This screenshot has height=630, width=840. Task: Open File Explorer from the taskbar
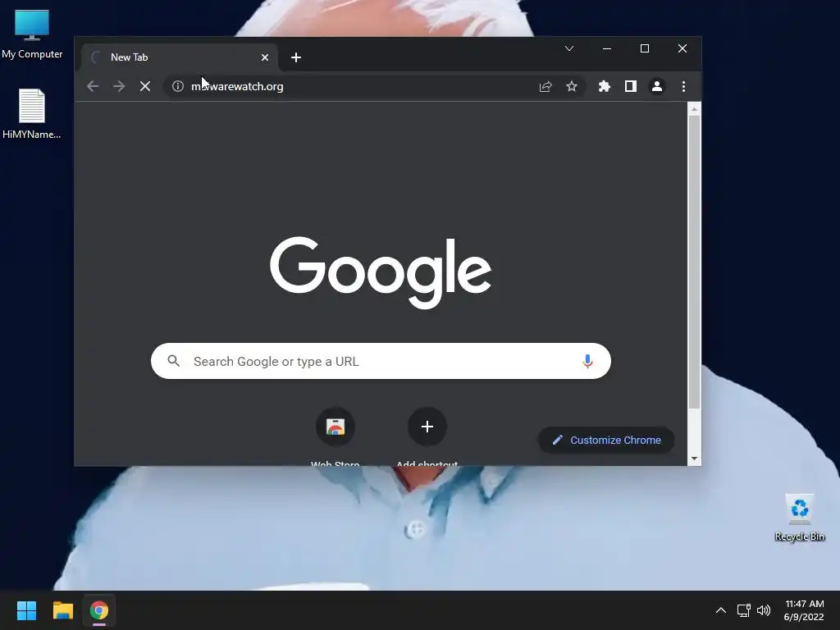click(62, 610)
